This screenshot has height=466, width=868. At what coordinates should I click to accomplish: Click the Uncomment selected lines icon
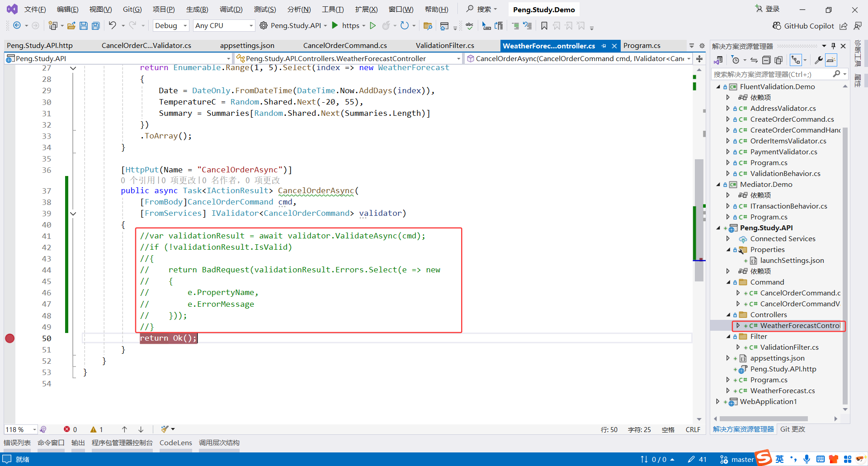point(528,26)
